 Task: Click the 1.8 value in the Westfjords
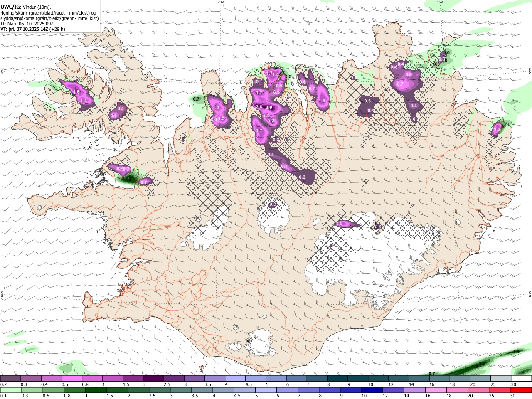[76, 92]
